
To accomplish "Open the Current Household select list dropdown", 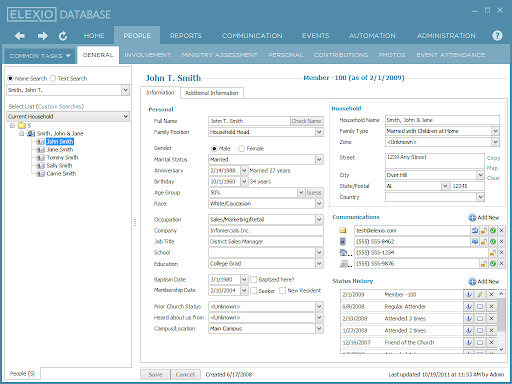I will pos(126,116).
